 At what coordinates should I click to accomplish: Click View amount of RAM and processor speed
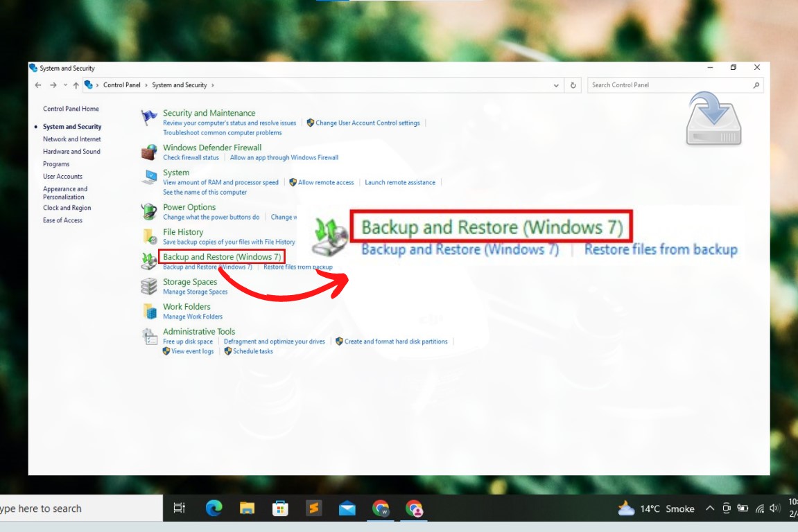[x=220, y=183]
